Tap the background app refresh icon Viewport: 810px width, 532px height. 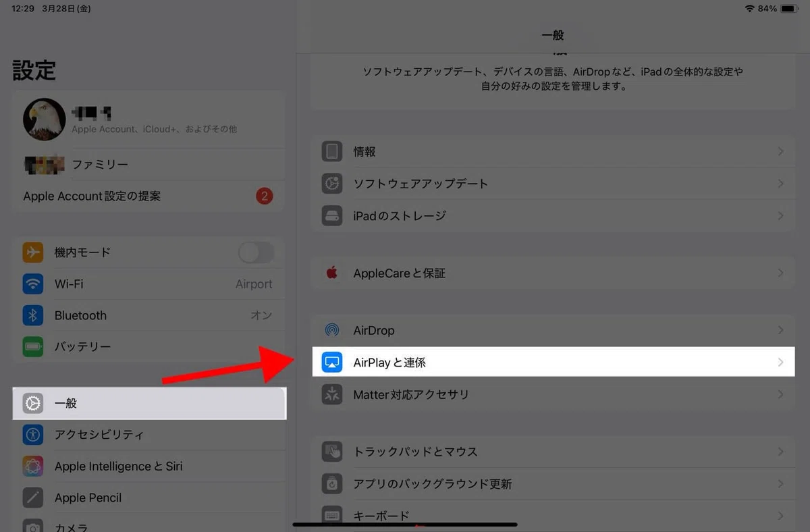331,484
